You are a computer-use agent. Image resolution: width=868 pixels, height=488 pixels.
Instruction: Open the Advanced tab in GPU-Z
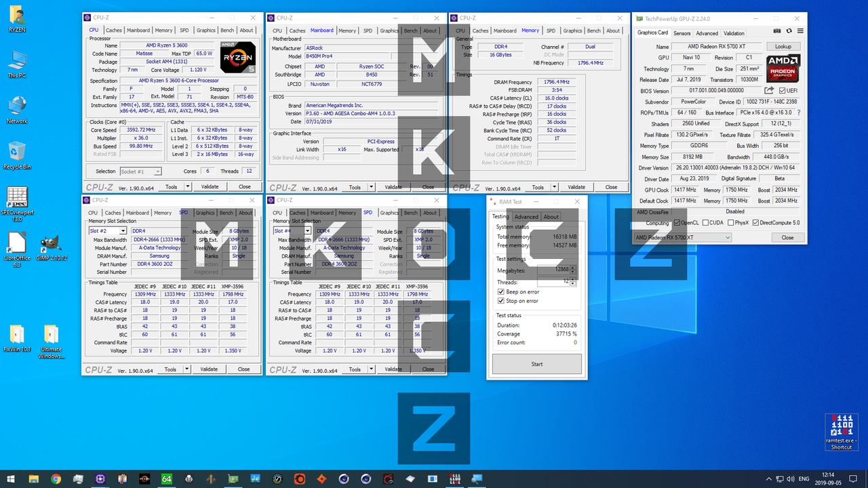tap(707, 33)
